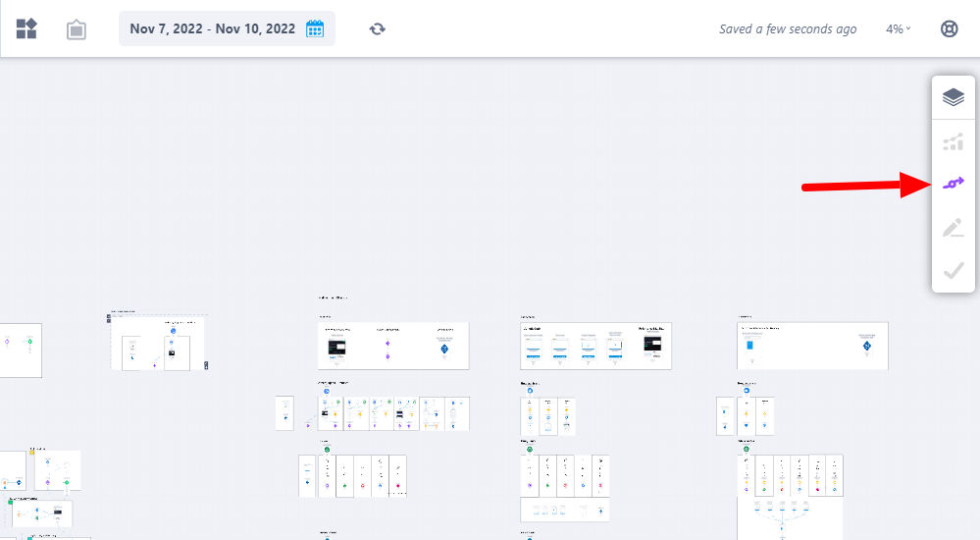This screenshot has width=980, height=540.
Task: Click the refresh sync icon
Action: point(377,28)
